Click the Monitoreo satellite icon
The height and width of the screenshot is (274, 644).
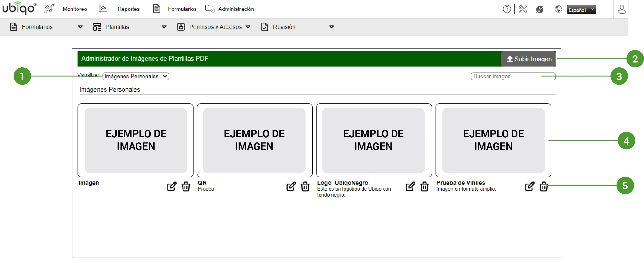[49, 9]
